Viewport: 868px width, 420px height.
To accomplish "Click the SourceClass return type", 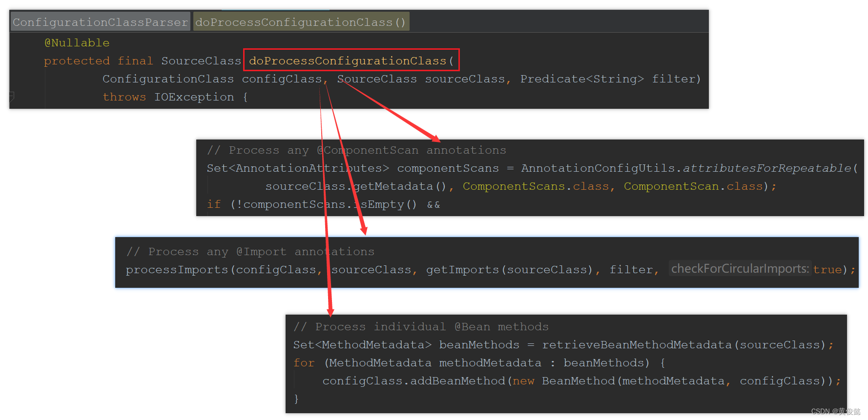I will pyautogui.click(x=201, y=61).
